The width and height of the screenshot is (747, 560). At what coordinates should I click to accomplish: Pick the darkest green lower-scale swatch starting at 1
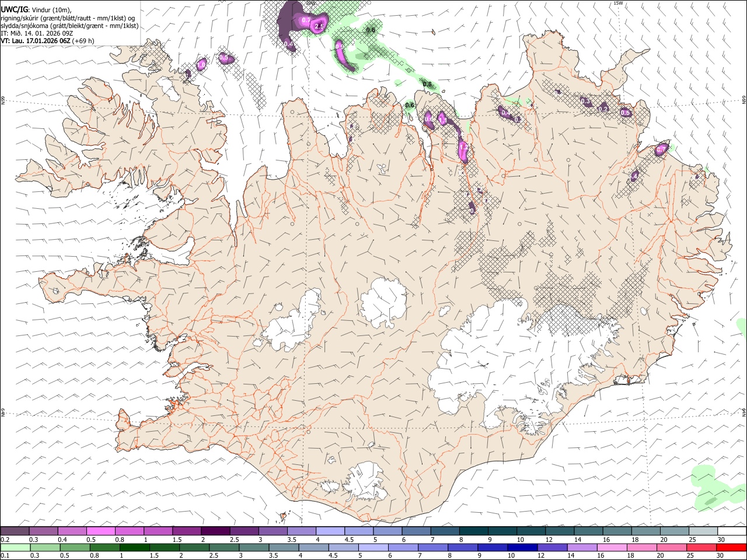click(x=135, y=547)
